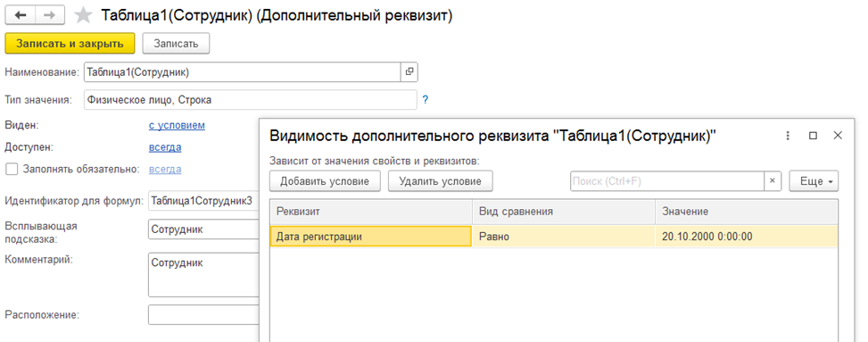Image resolution: width=868 pixels, height=342 pixels.
Task: Add form to favorites with star icon
Action: click(83, 15)
